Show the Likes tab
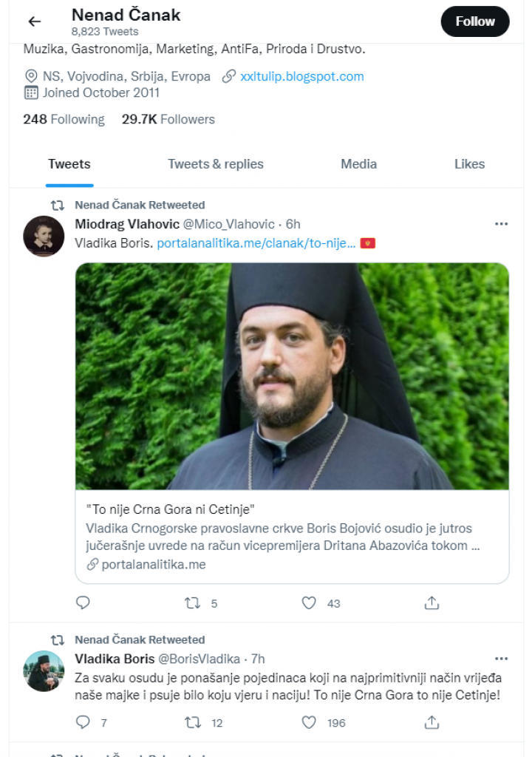Image resolution: width=532 pixels, height=757 pixels. (x=469, y=164)
